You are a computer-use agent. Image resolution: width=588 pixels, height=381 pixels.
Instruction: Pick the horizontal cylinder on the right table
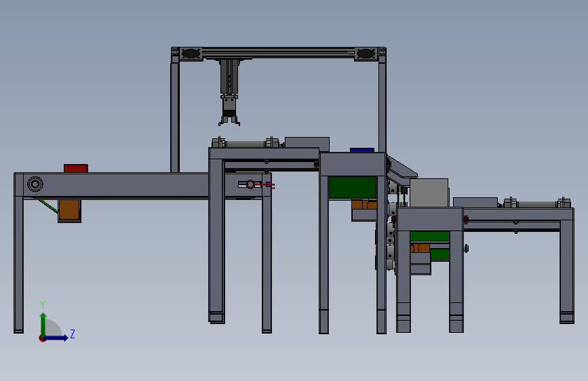[536, 204]
